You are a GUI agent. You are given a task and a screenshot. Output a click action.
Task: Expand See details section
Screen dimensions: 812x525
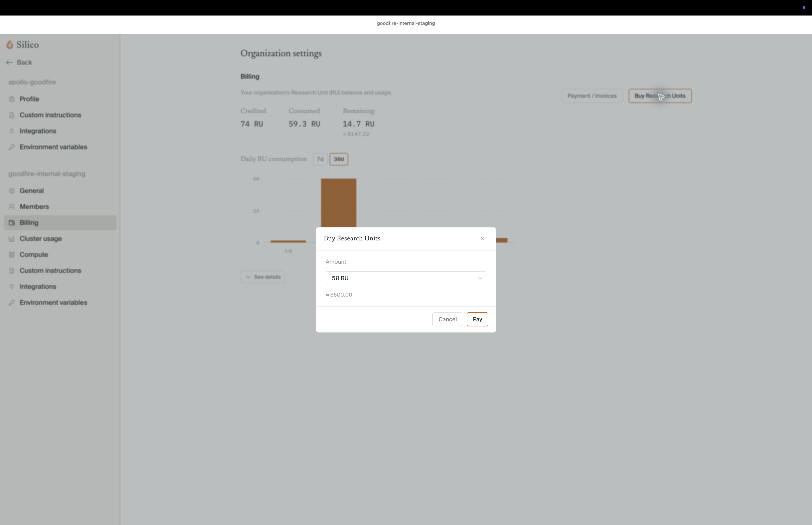[x=263, y=277]
